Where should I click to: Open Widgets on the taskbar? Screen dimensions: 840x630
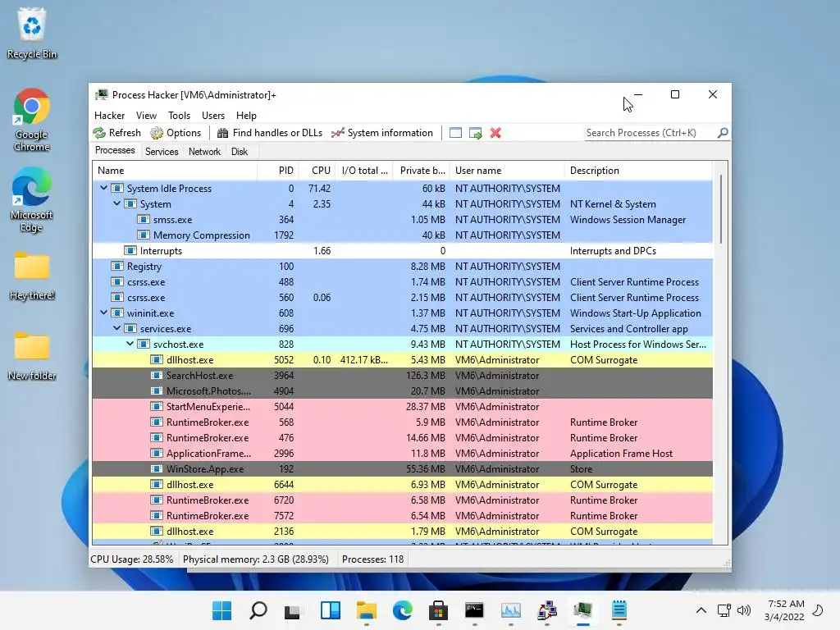[x=330, y=610]
